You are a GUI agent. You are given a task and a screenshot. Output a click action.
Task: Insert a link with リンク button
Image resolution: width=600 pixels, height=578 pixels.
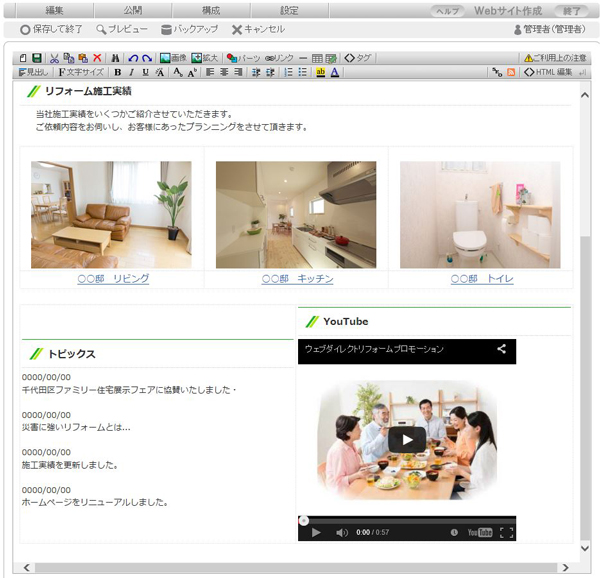click(279, 58)
